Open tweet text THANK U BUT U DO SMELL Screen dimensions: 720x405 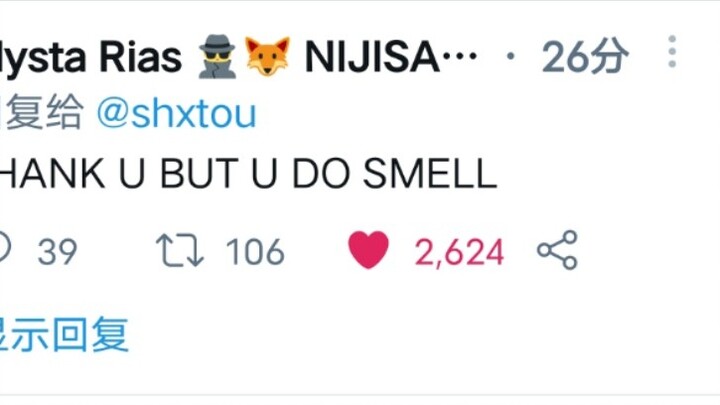[248, 174]
